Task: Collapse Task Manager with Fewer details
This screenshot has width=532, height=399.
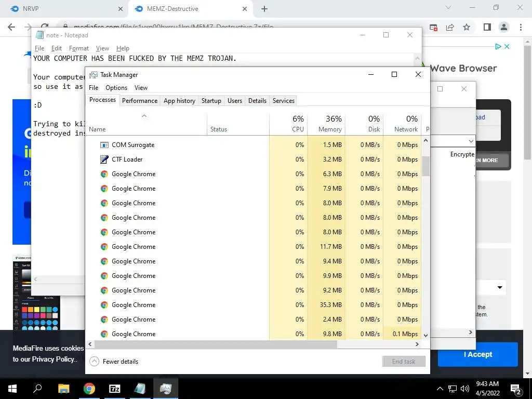Action: 114,362
